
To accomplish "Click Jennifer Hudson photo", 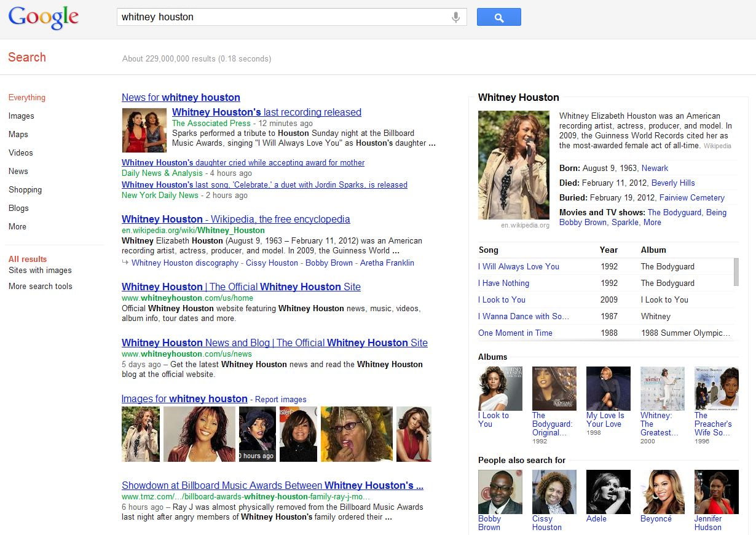I will pos(717,492).
